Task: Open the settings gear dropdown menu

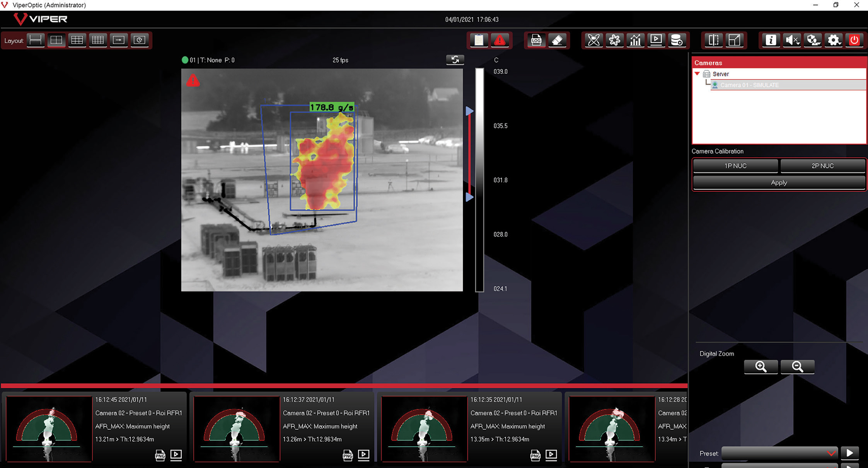Action: tap(834, 40)
